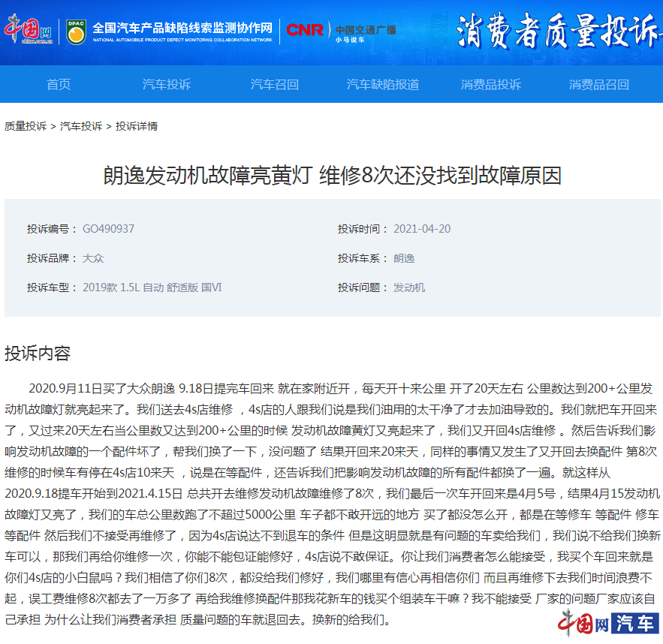Click the complaint title 朗逸发动机故障亮黄灯
Screen dimensions: 663x644
click(332, 176)
